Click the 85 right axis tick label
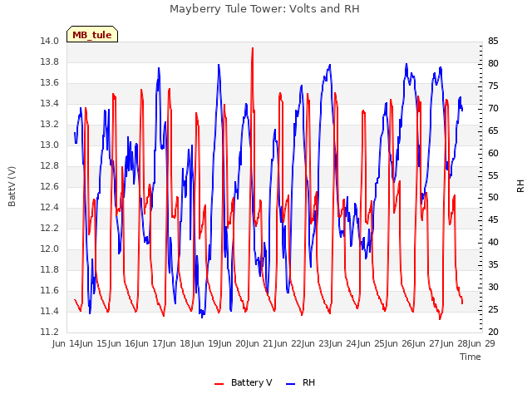This screenshot has width=532, height=399. tap(493, 42)
